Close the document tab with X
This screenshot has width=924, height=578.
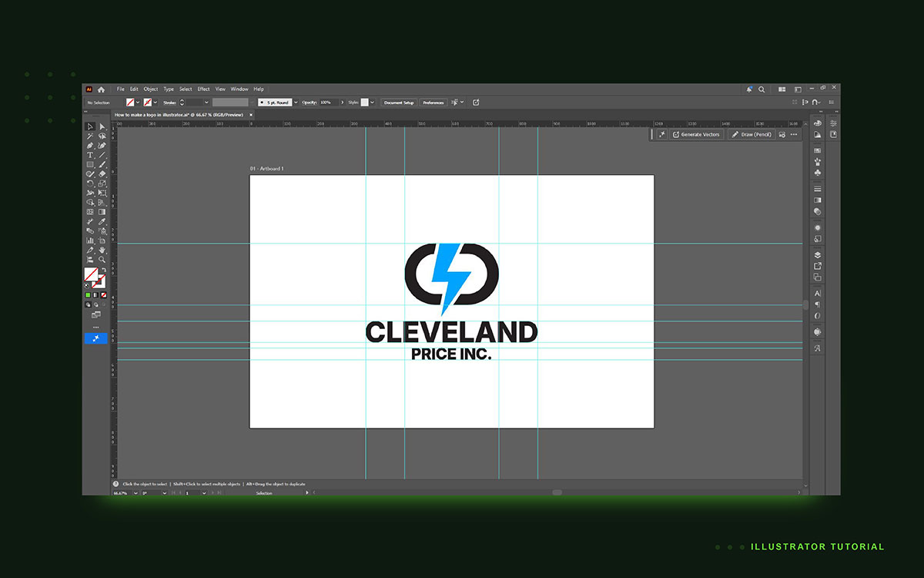click(x=251, y=115)
